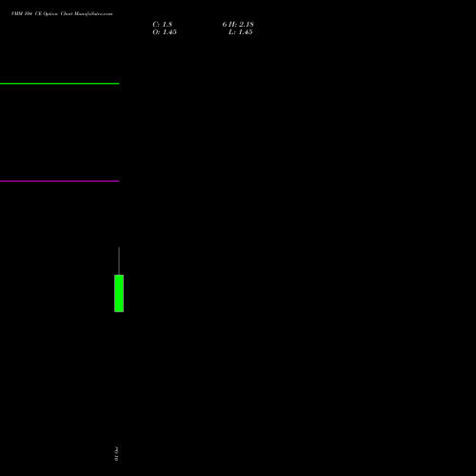
Task: Click the green candlestick body
Action: click(x=119, y=293)
